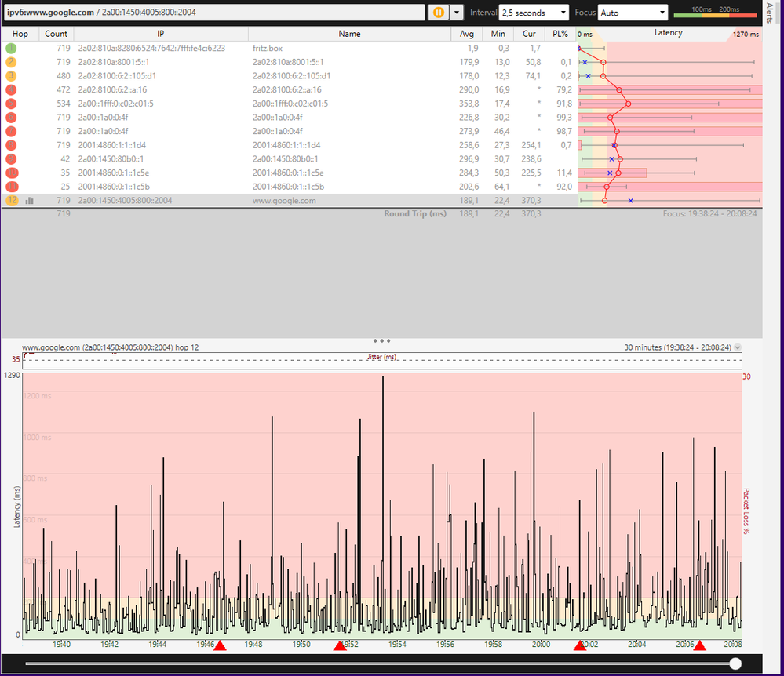
Task: Click a red triangle marker near 19:46
Action: [x=221, y=646]
